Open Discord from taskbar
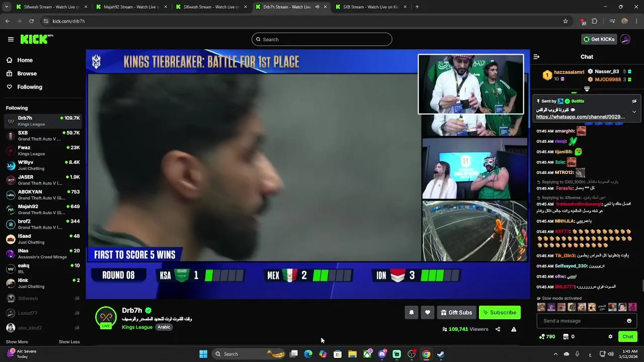Image resolution: width=644 pixels, height=362 pixels. point(382,354)
